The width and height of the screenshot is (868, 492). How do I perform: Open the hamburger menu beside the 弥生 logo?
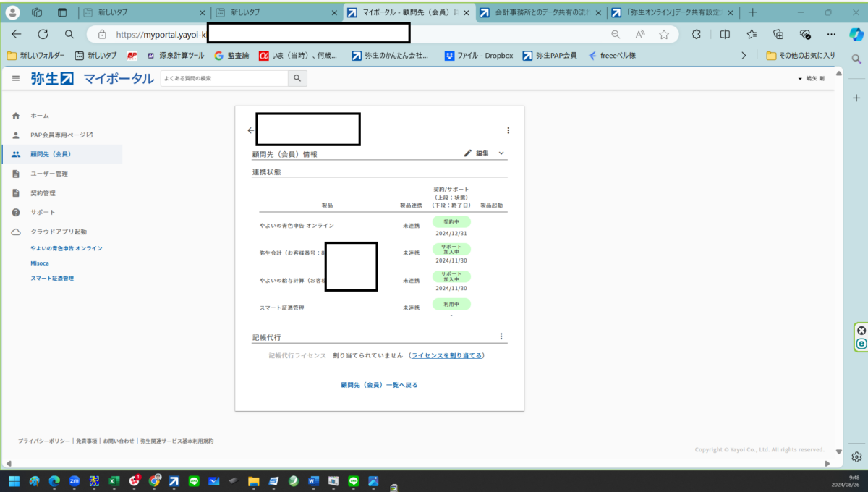pyautogui.click(x=16, y=78)
